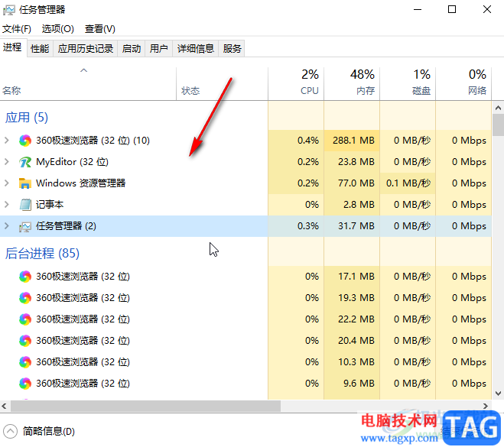The image size is (504, 447).
Task: Click the 简略信息 collapse arrow icon
Action: click(10, 431)
